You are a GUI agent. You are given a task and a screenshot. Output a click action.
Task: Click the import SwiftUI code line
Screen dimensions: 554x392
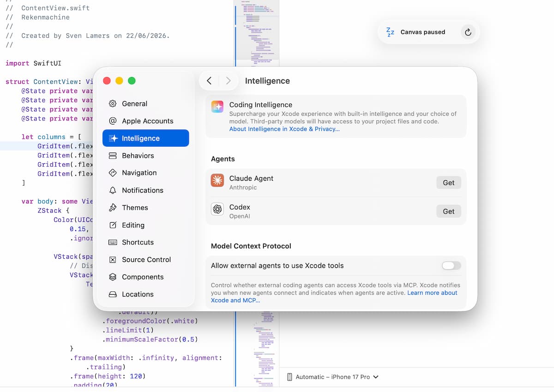click(x=33, y=63)
